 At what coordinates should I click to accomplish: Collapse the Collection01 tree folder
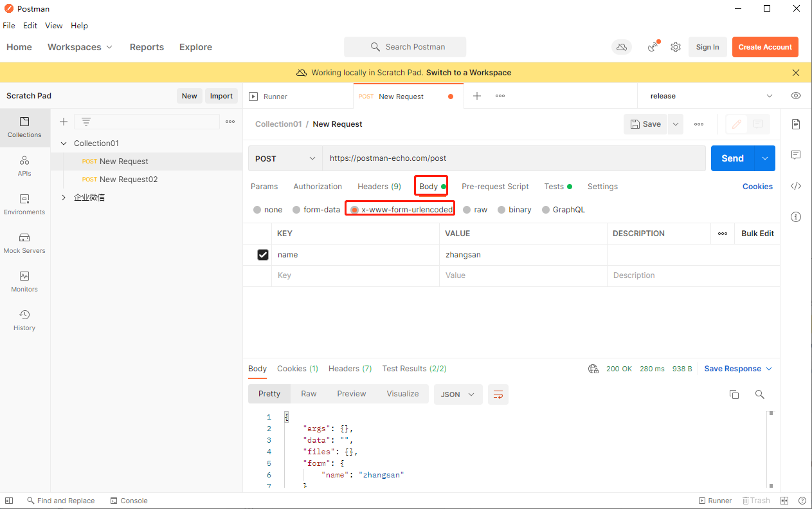(64, 143)
